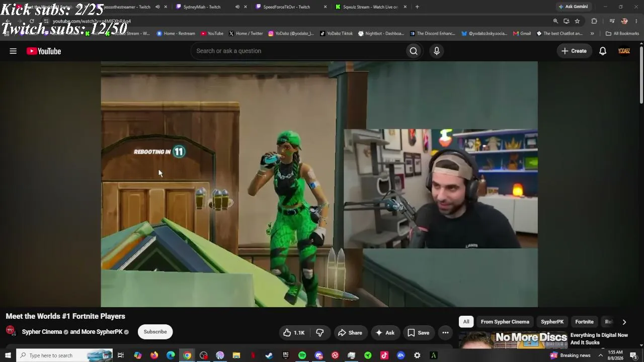Open Epic Games Launcher from the taskbar

pos(286,355)
